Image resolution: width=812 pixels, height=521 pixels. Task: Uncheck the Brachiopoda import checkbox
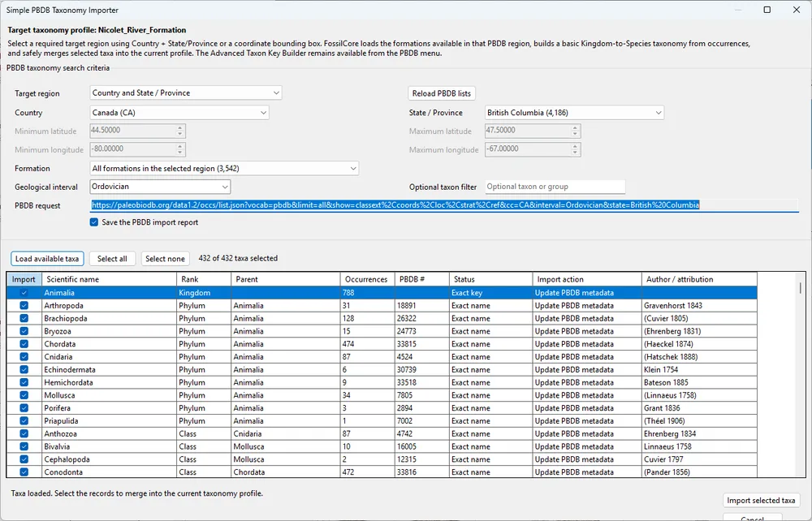[x=24, y=318]
